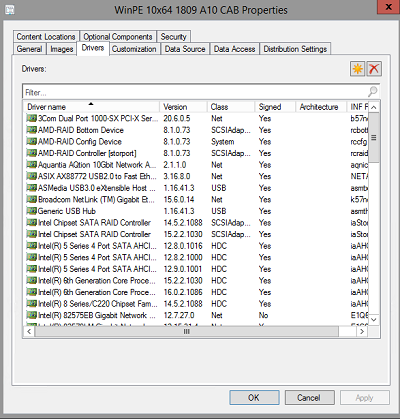Click the Apply button
Viewport: 400px width, 419px height.
click(x=365, y=398)
